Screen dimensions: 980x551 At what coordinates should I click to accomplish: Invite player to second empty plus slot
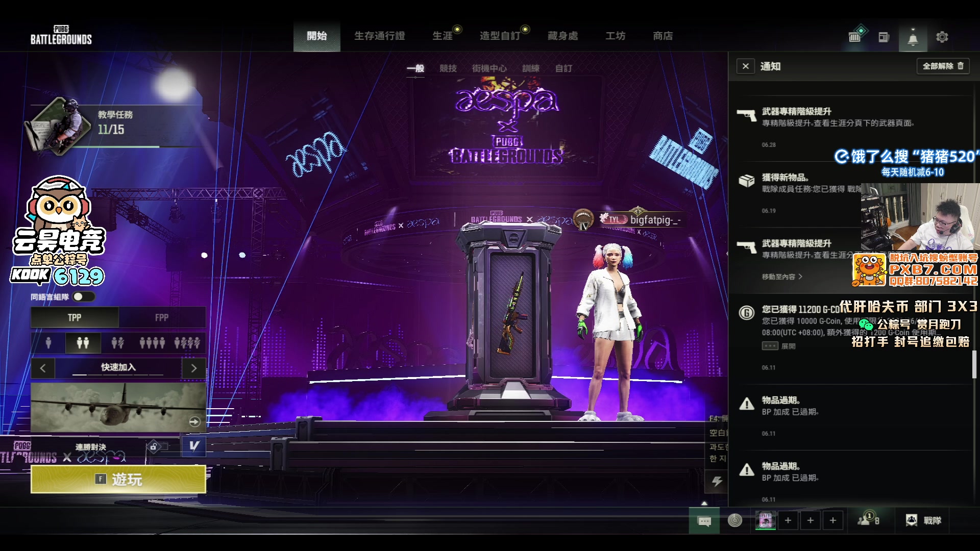811,520
